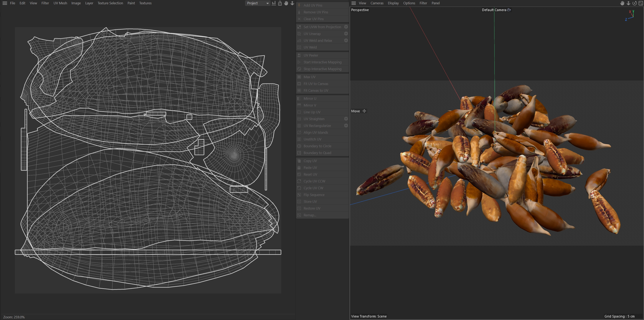Click the viewport orbit camera icon
The height and width of the screenshot is (320, 644).
[635, 3]
